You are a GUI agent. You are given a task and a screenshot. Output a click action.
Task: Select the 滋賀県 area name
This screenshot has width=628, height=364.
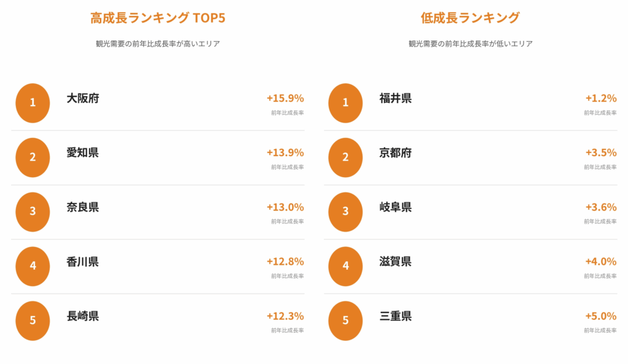[396, 261]
